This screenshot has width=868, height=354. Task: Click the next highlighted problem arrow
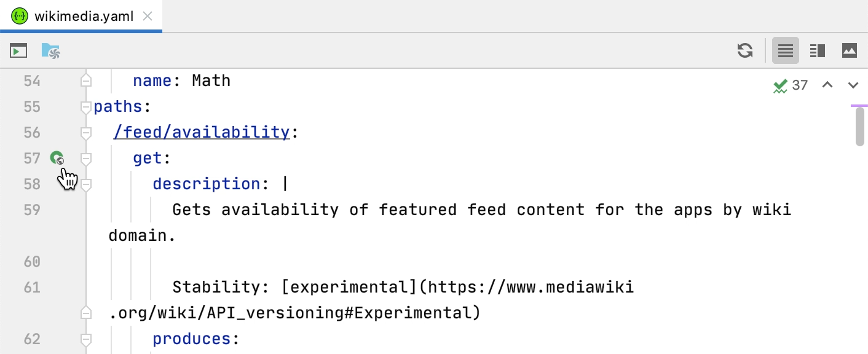point(853,86)
